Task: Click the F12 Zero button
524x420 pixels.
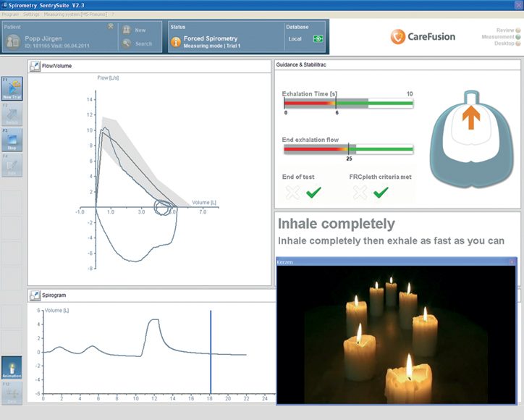Action: (12, 393)
